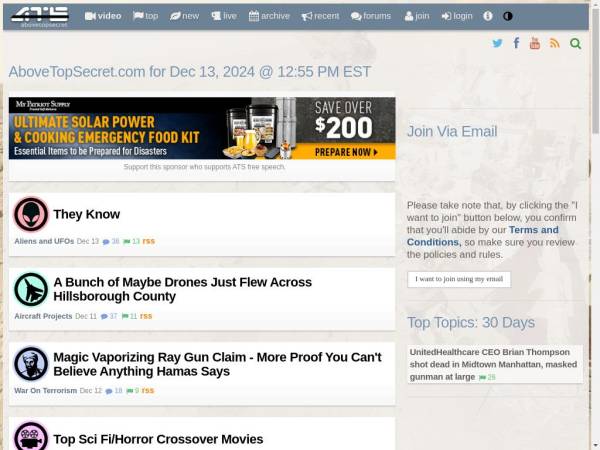Click the solar power food kit banner
The width and height of the screenshot is (600, 450).
coord(202,128)
